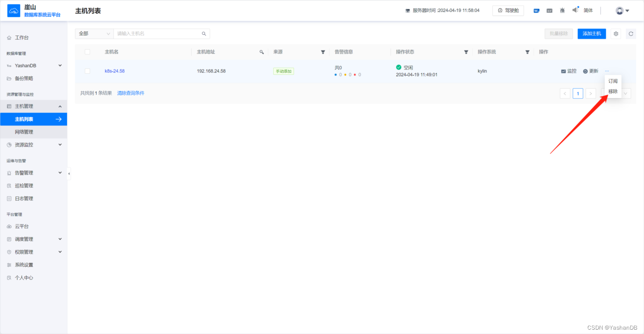Click the 共0 alarm count text
The image size is (644, 334).
point(338,68)
